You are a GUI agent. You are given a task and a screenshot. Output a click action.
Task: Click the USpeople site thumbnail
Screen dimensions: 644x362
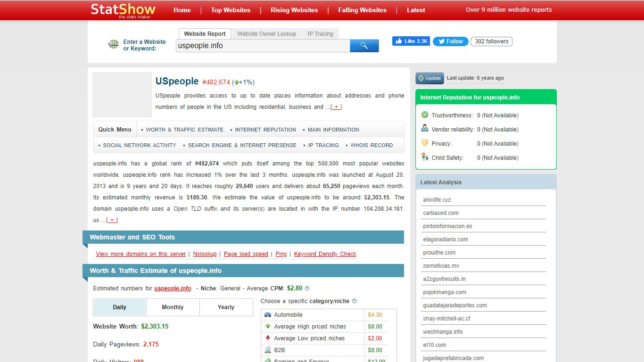(x=122, y=95)
